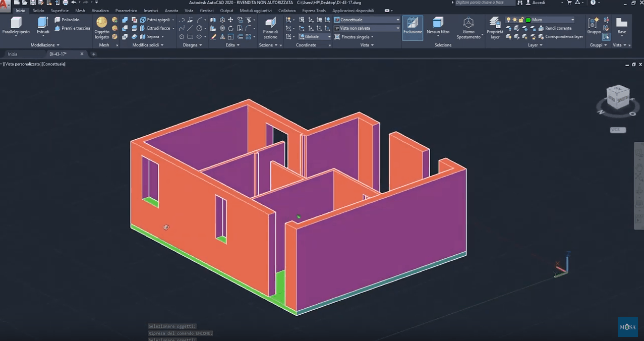Click the command line history area
The height and width of the screenshot is (341, 644).
click(x=180, y=332)
